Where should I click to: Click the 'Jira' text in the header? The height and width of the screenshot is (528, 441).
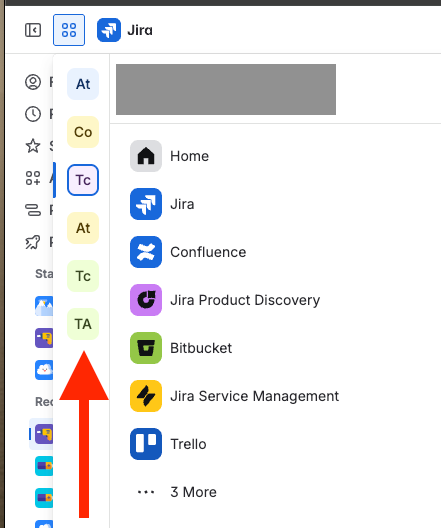tap(140, 30)
